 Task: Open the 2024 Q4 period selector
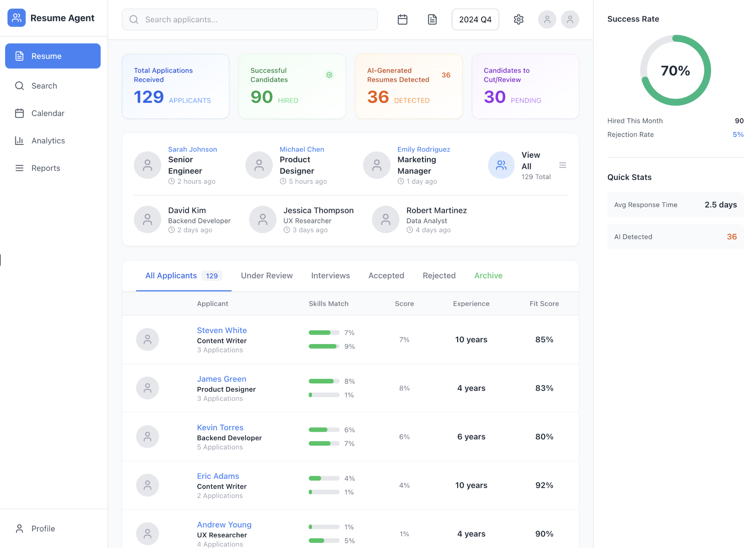tap(475, 19)
